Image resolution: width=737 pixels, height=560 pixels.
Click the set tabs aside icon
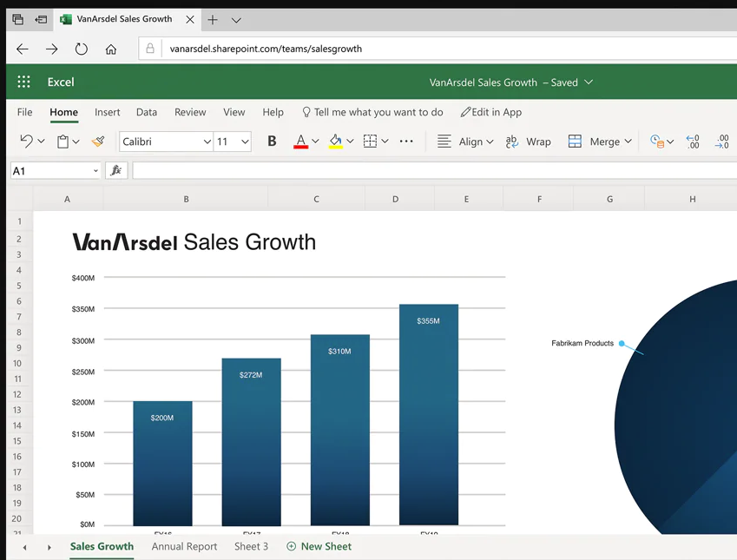point(42,19)
